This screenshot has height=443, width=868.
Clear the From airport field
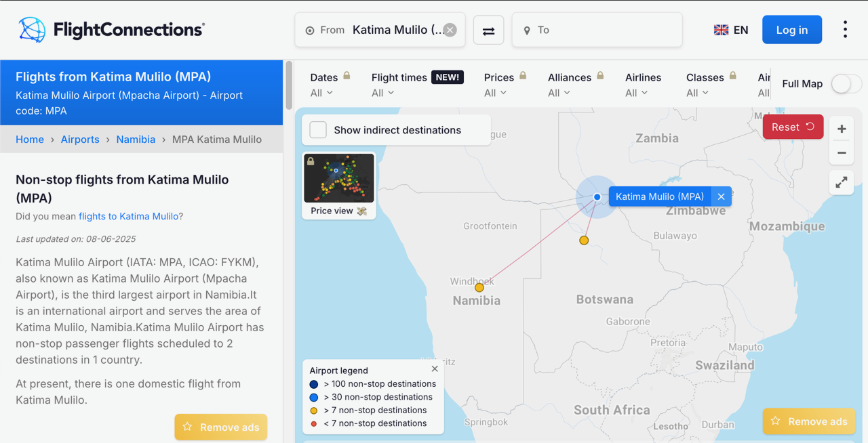click(x=450, y=30)
